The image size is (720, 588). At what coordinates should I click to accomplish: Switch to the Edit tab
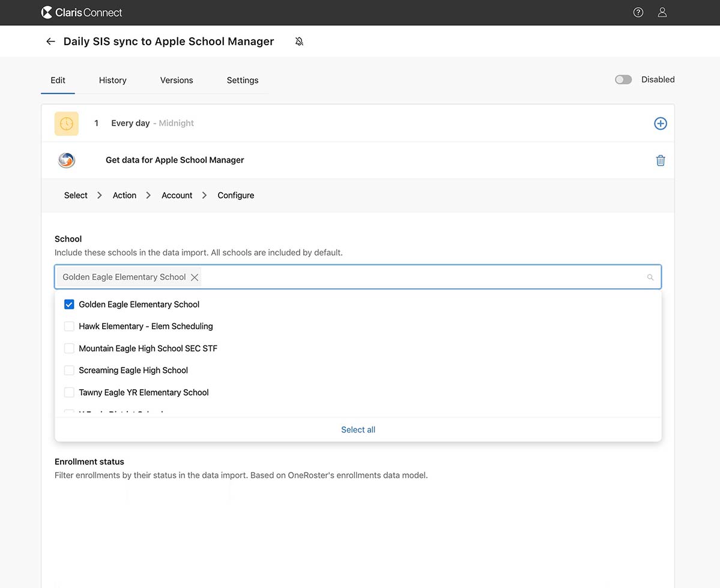point(58,80)
